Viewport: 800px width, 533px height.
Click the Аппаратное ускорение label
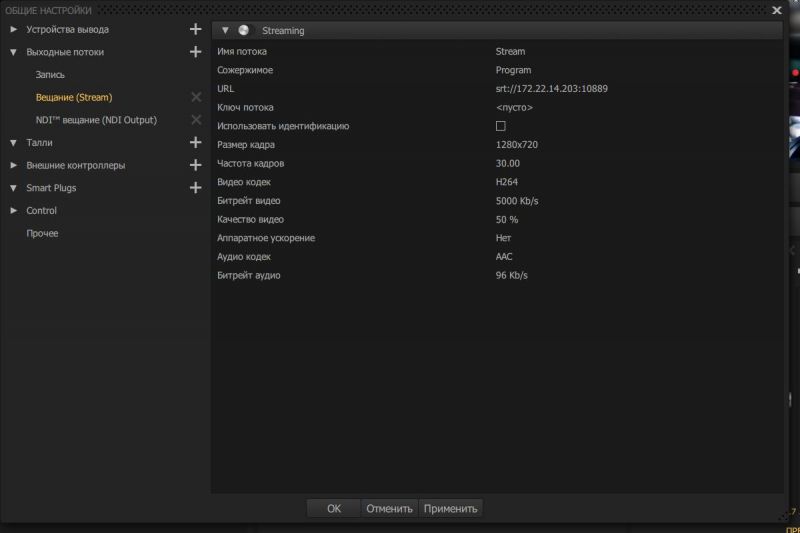coord(266,238)
